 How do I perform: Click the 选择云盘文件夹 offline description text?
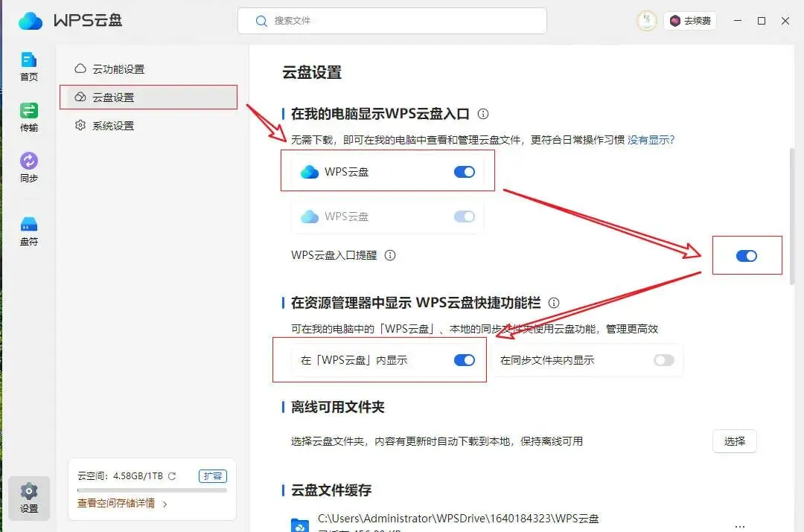coord(437,441)
